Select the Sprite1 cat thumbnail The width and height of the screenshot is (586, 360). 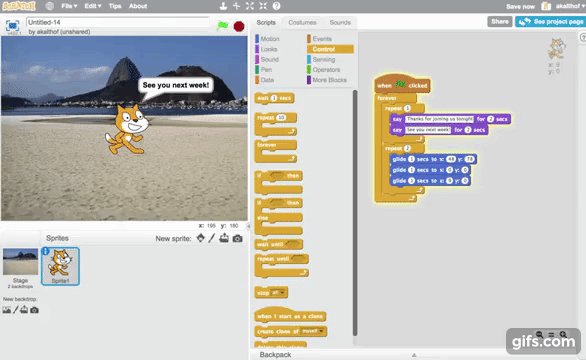60,266
